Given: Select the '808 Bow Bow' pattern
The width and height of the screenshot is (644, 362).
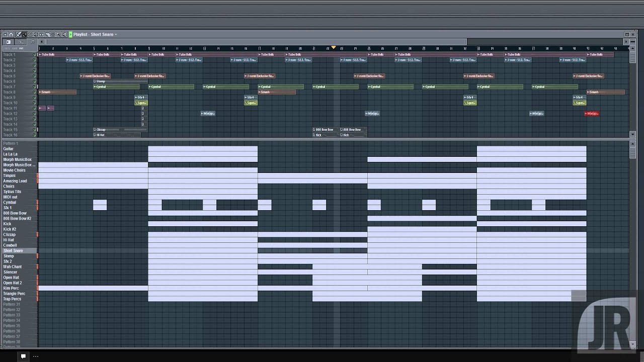Looking at the screenshot, I should [15, 213].
